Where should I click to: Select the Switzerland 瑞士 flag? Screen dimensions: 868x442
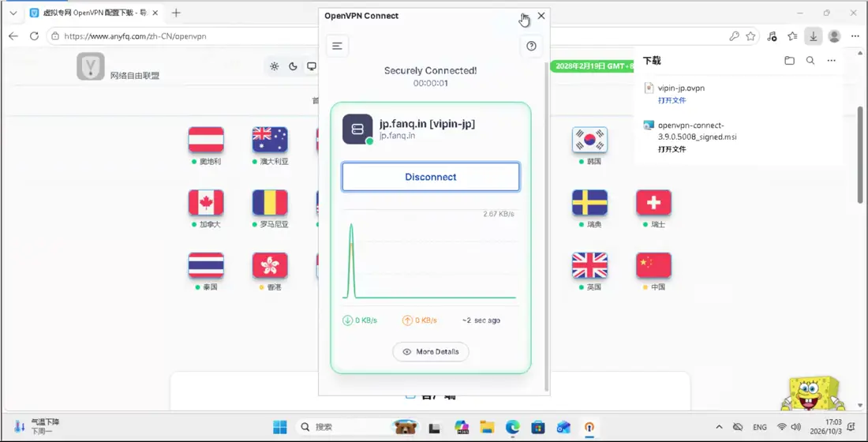coord(654,203)
